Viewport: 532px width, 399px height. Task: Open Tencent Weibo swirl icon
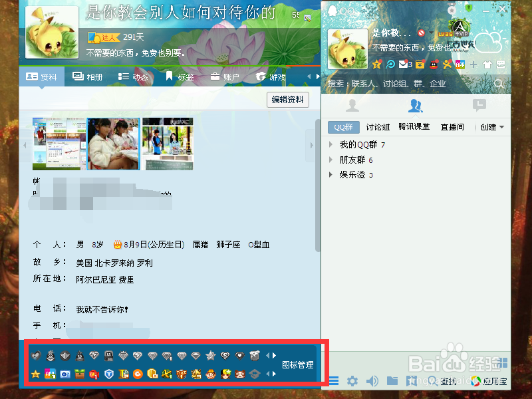tap(390, 64)
